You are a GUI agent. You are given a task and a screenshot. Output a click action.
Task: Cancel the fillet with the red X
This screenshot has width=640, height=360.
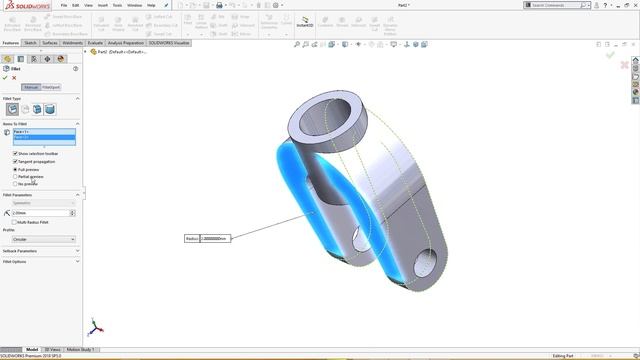14,78
